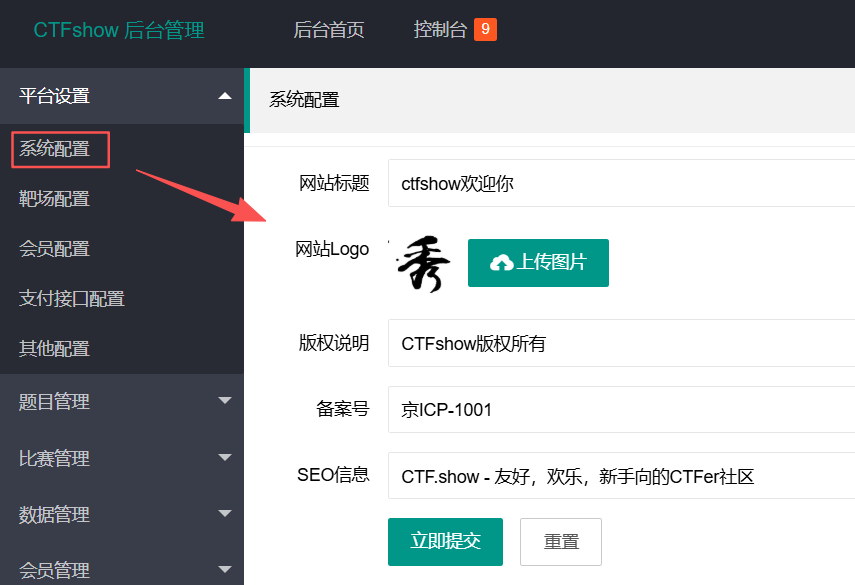Expand the 比赛管理 dropdown arrow
The width and height of the screenshot is (855, 585).
point(224,458)
